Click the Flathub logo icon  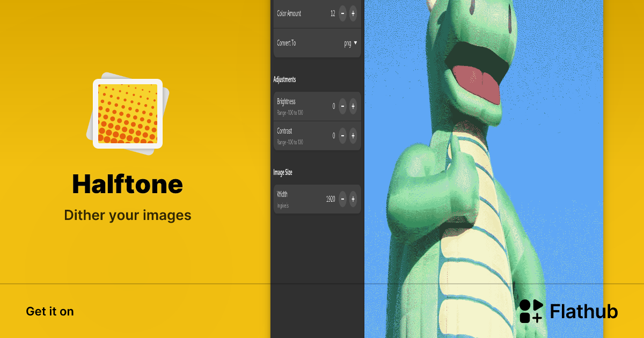(531, 311)
